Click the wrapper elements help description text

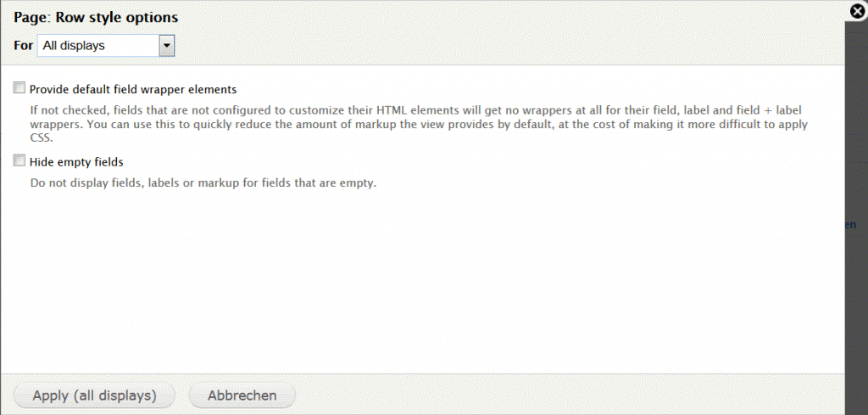(415, 117)
